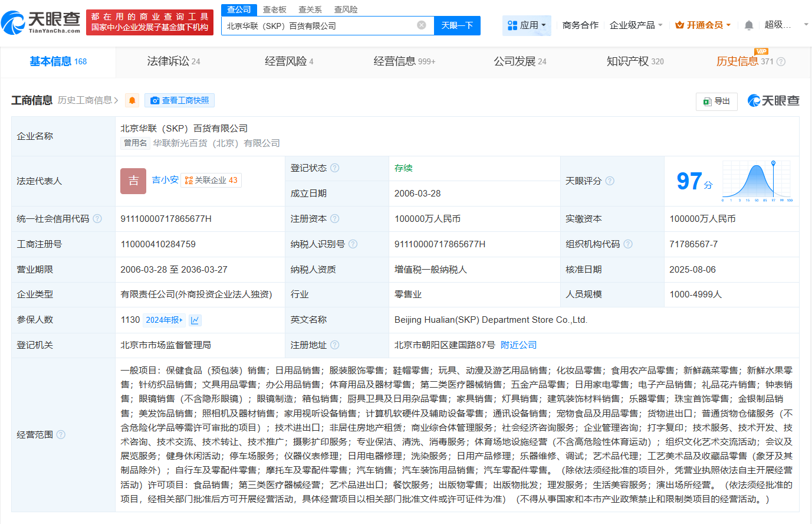Screen dimensions: 812x524
Task: Click the company search input field
Action: tap(318, 25)
